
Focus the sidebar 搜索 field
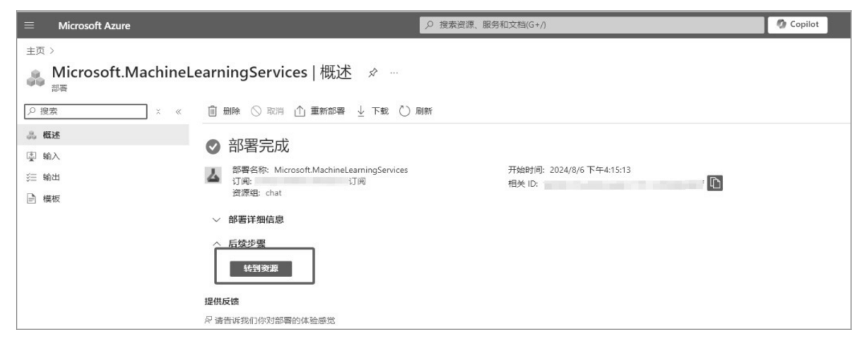(86, 111)
